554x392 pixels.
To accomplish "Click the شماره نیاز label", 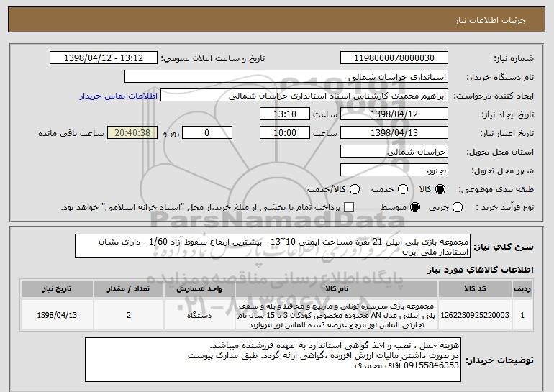I will pyautogui.click(x=514, y=58).
